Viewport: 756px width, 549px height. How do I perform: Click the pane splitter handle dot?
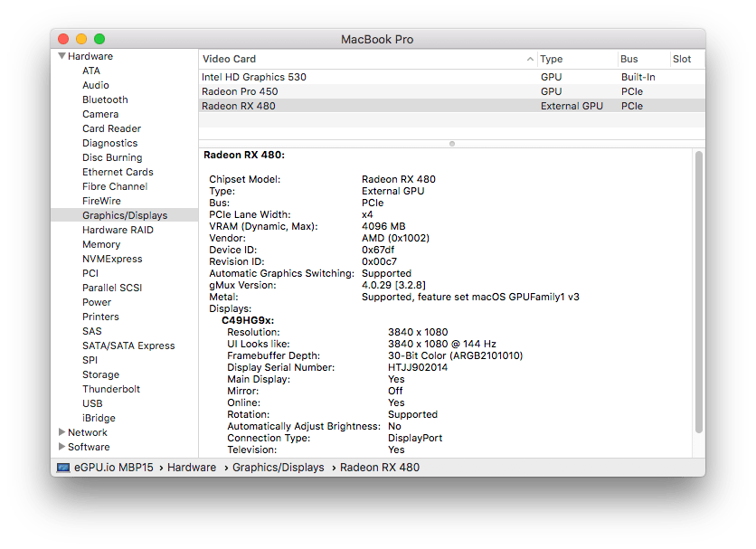click(452, 144)
